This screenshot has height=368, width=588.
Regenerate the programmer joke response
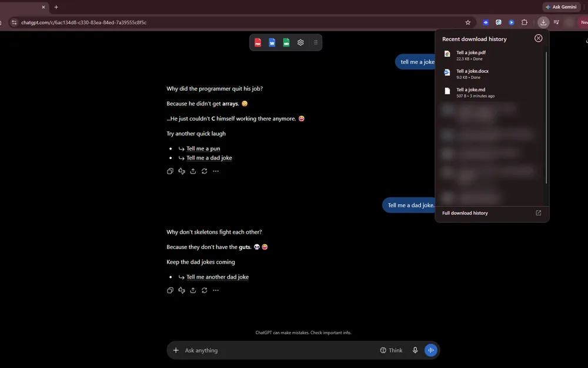tap(205, 171)
